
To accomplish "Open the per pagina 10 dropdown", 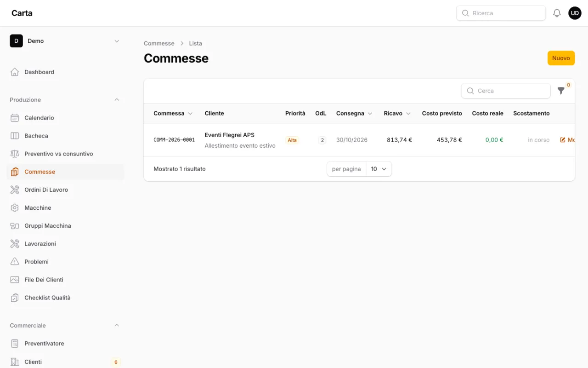I will [379, 169].
